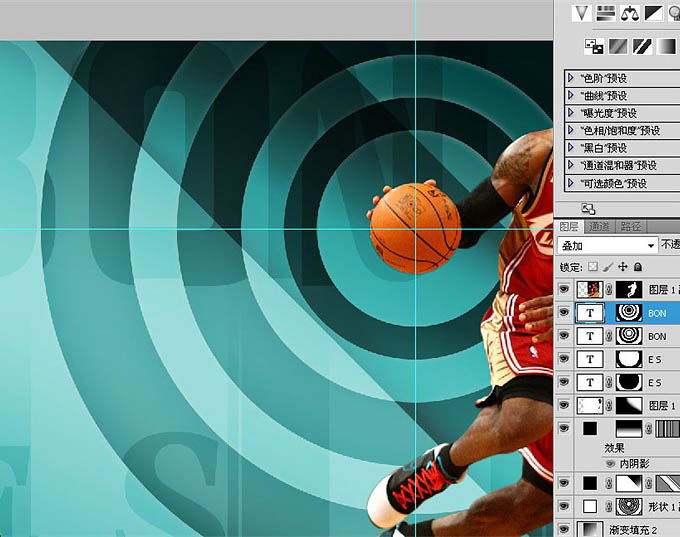Expand the "曲线"预设 curves presets
Screen dimensions: 680x537
(x=571, y=95)
